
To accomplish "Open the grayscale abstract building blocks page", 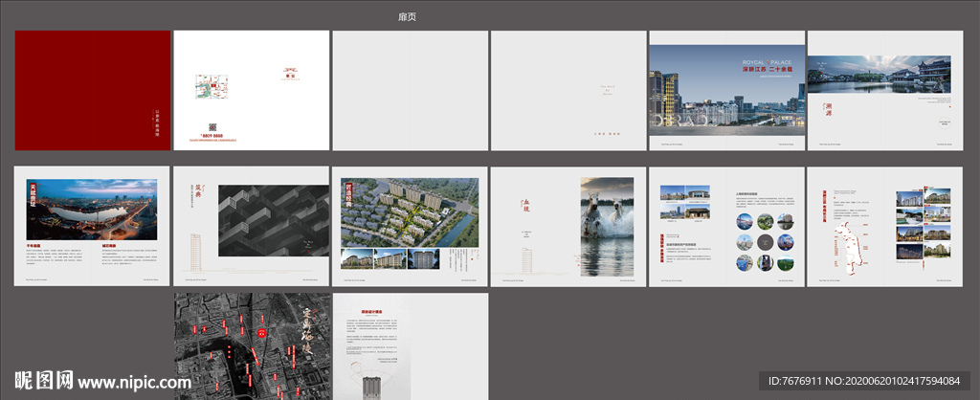I will [252, 226].
